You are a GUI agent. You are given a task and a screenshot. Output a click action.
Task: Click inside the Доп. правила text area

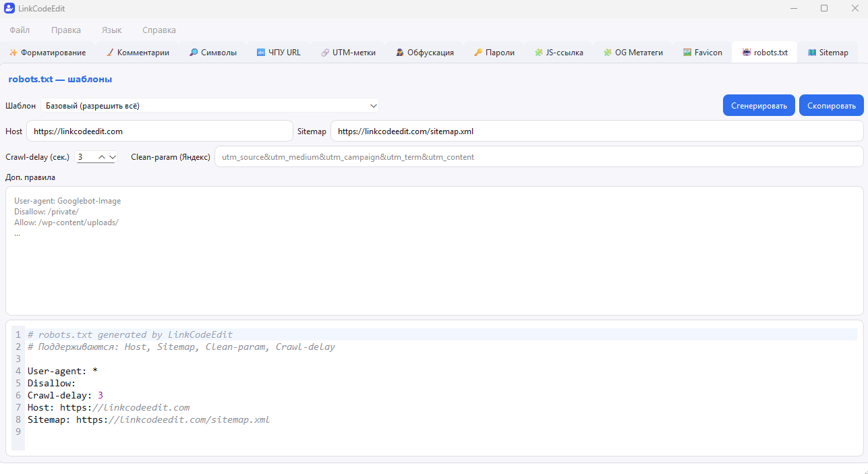(x=434, y=251)
